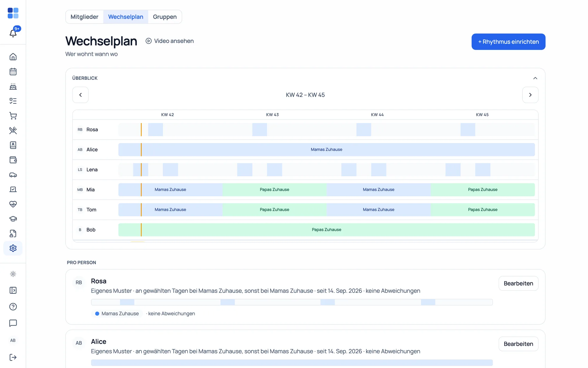Click the AB user avatar in sidebar
Image resolution: width=588 pixels, height=368 pixels.
point(13,340)
